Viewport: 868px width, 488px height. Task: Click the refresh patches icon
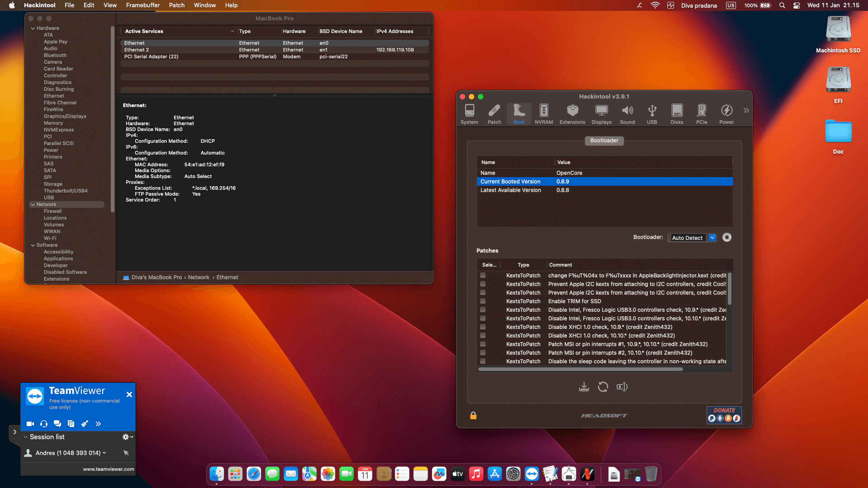pos(603,387)
